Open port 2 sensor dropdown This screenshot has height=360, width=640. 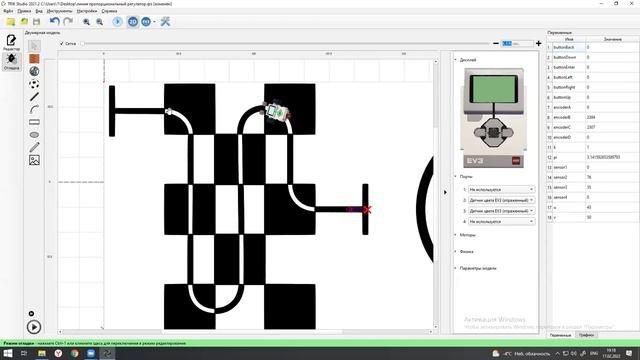pyautogui.click(x=501, y=200)
